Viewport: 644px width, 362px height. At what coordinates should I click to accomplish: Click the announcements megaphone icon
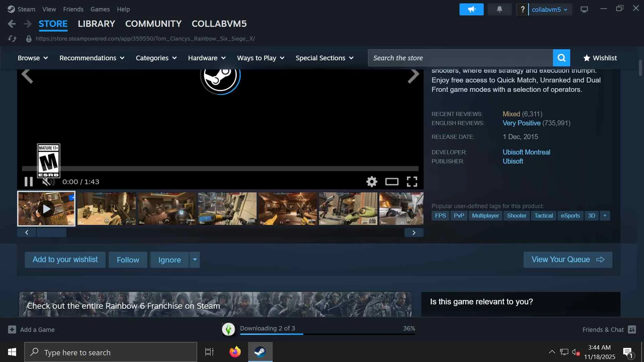471,9
